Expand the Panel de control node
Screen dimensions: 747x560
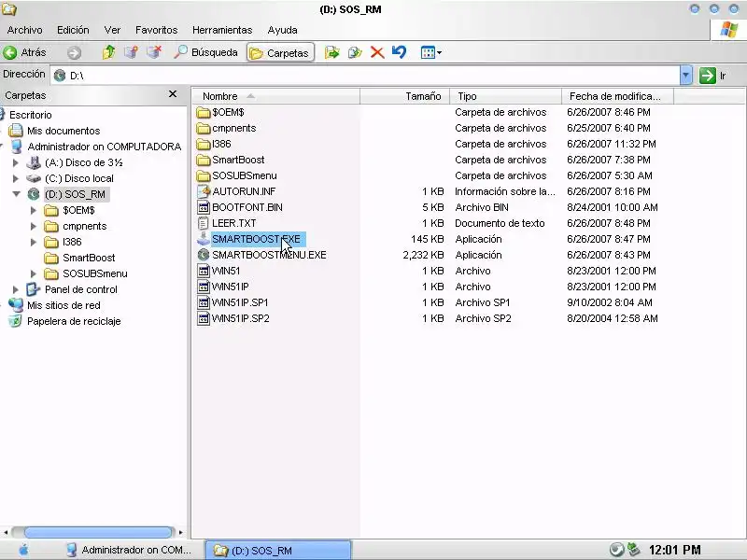coord(16,289)
